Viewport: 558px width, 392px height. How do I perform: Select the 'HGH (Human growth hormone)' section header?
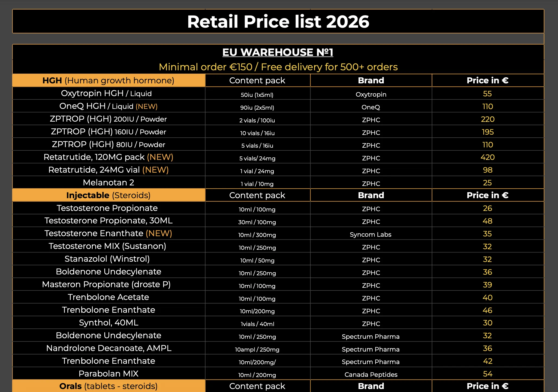108,80
